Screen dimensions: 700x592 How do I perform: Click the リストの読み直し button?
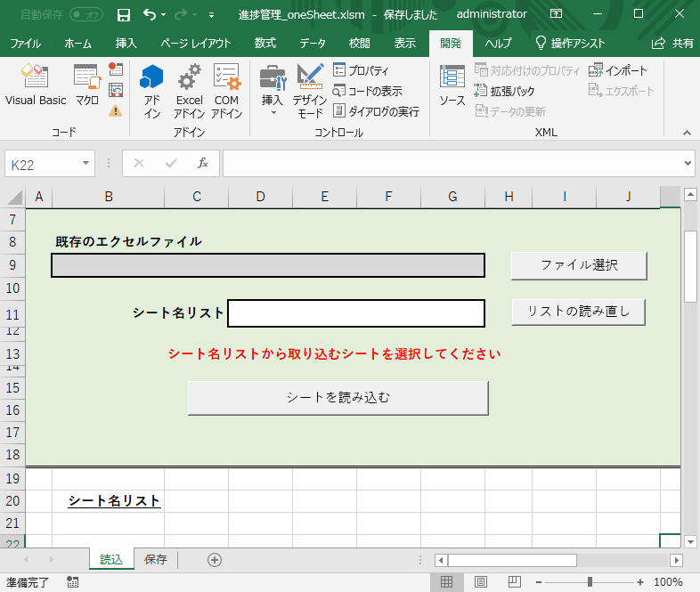click(579, 312)
